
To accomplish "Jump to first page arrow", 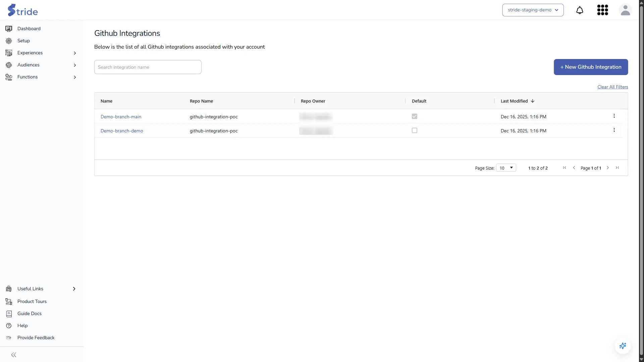I will coord(565,168).
